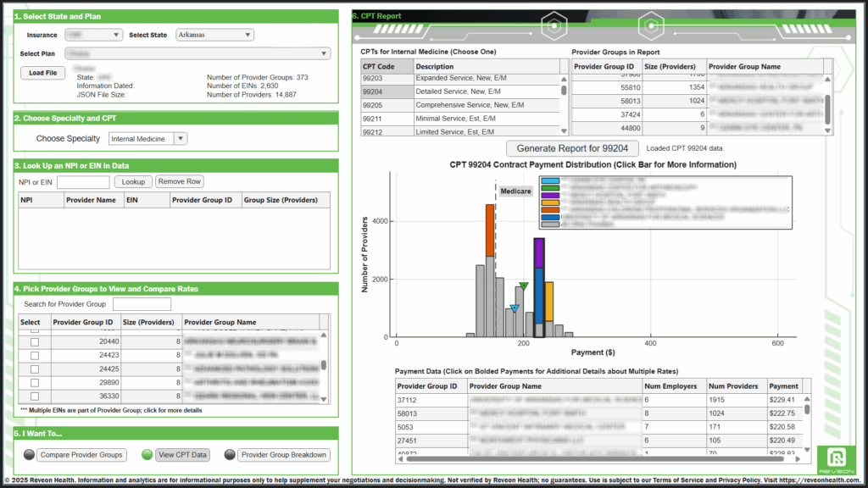This screenshot has height=488, width=868.
Task: Check the checkbox for provider group 20440
Action: [x=34, y=341]
